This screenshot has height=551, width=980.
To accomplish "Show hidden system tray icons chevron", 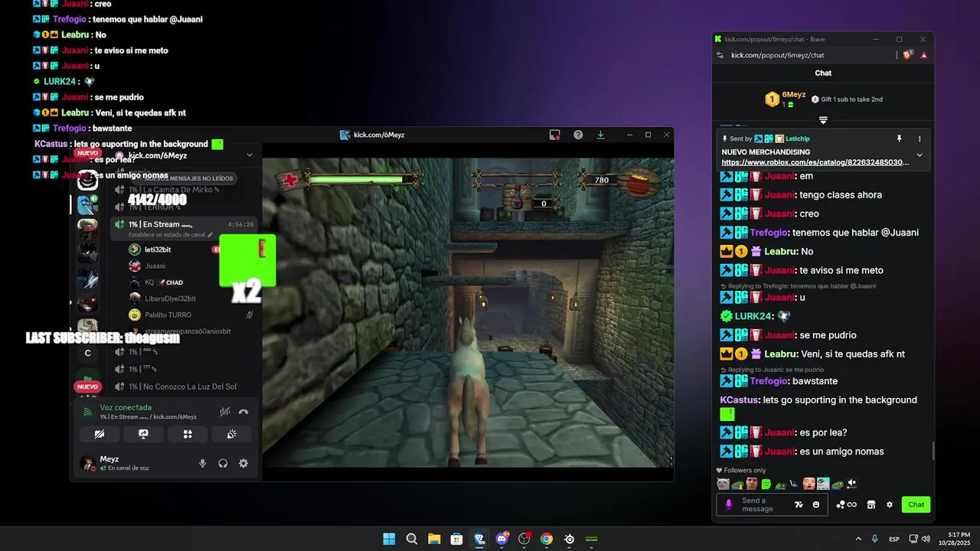I will click(x=858, y=539).
